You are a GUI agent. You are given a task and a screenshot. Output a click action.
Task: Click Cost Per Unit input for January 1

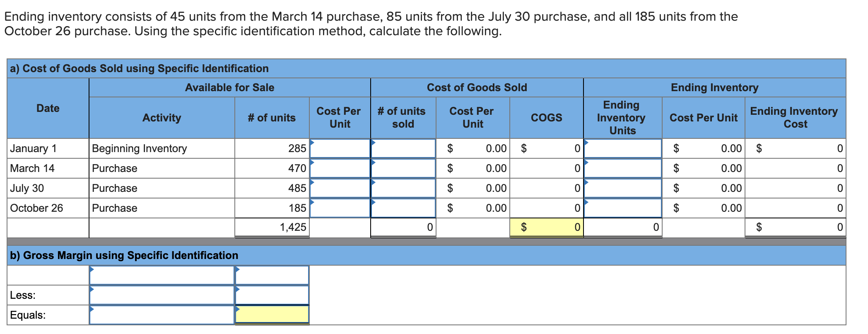coord(340,148)
